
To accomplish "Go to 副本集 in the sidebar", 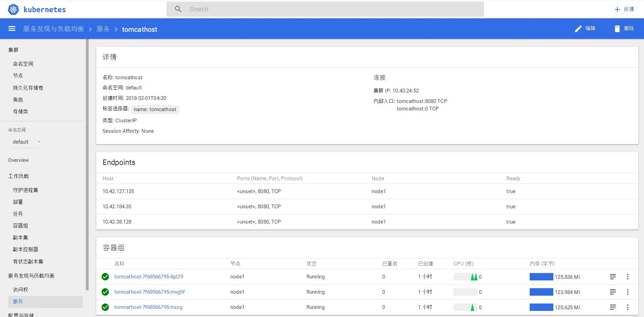I will click(x=20, y=237).
